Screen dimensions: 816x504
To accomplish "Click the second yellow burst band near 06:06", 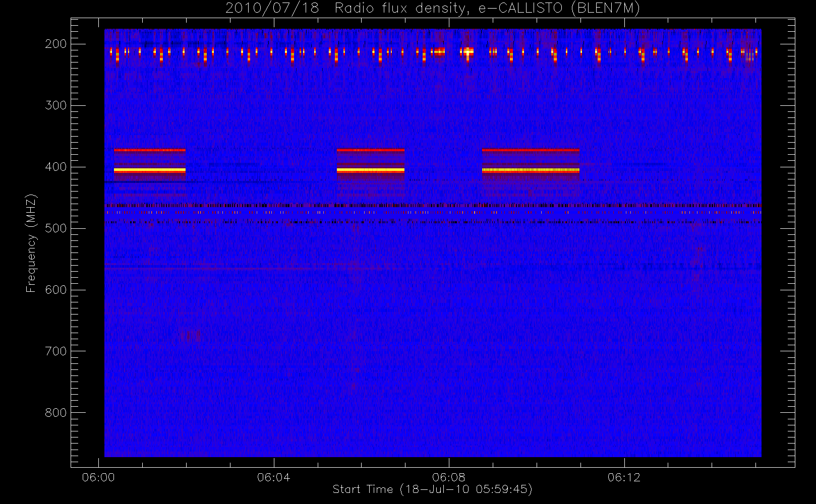I will tap(371, 170).
